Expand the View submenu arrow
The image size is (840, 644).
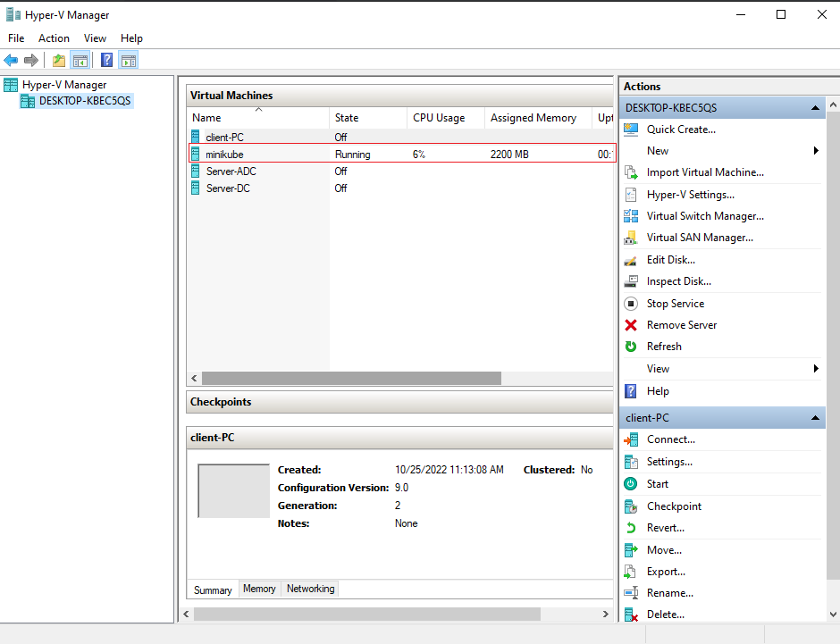[x=816, y=368]
